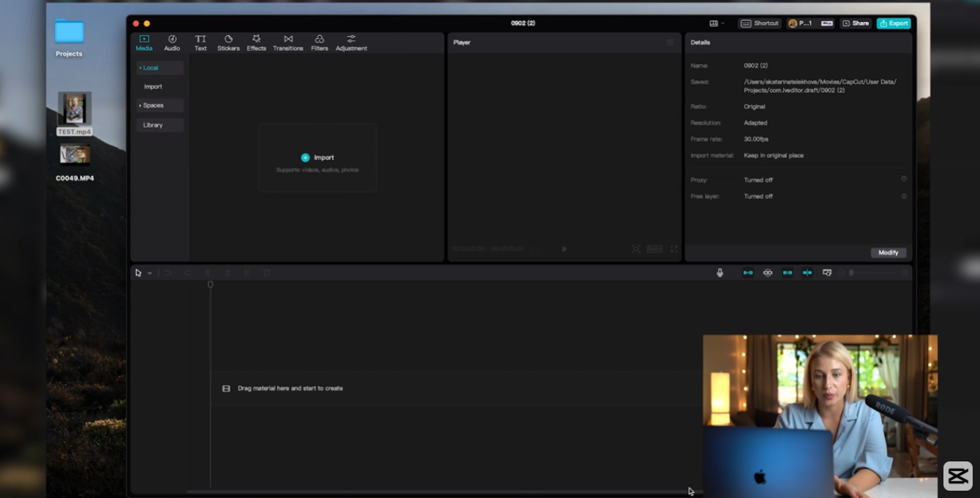Adjust the timeline zoom slider
This screenshot has height=498, width=980.
coord(873,273)
